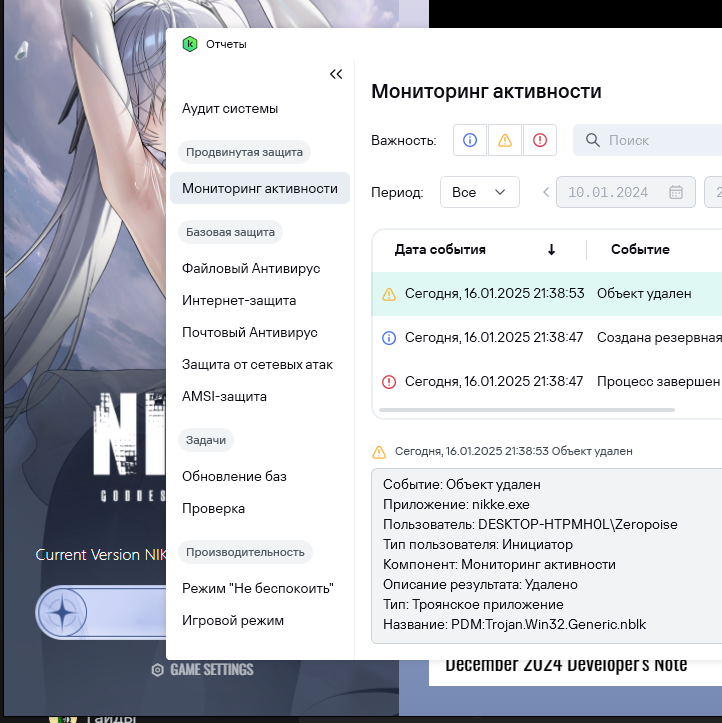Focus the Поиск search field
Screen dimensions: 722x723
pos(647,140)
